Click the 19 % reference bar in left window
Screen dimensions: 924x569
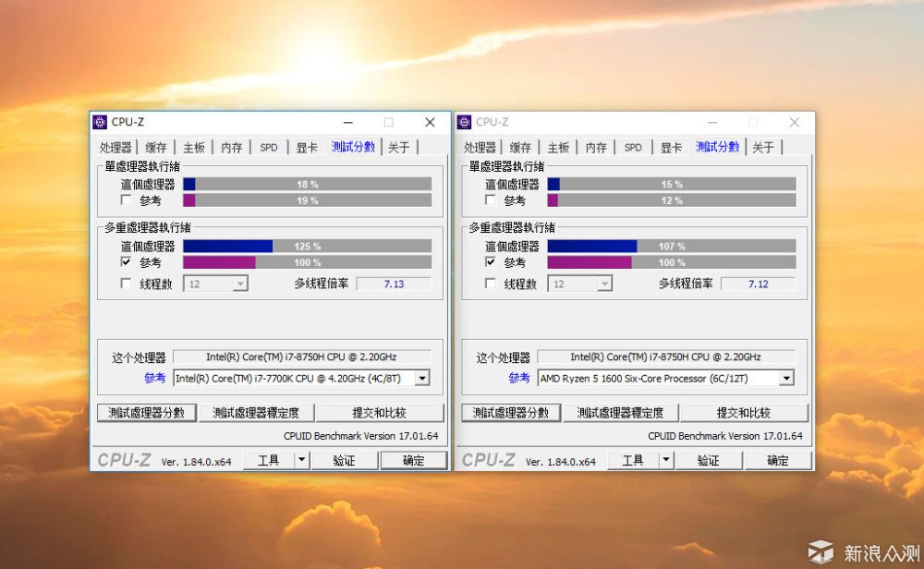pos(307,200)
